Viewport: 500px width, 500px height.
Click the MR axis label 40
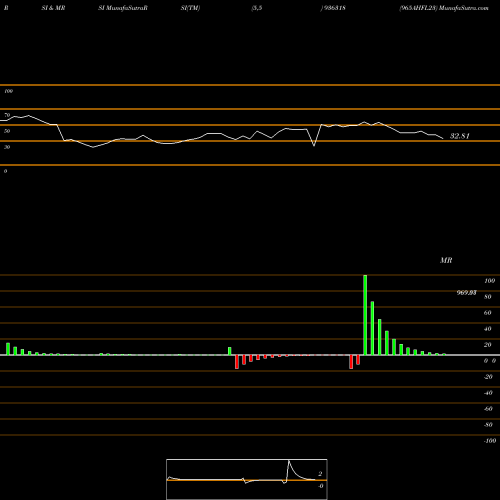[488, 329]
